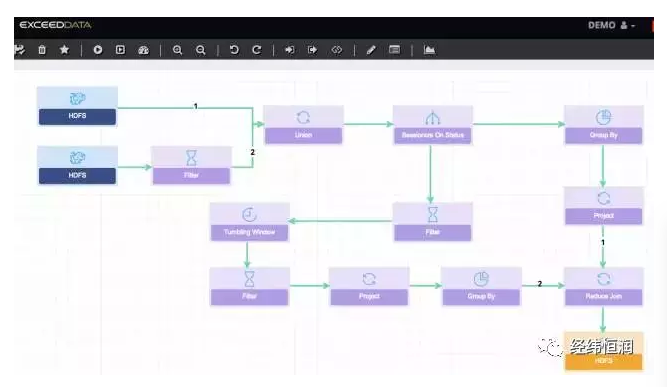Open the area chart icon in toolbar

tap(429, 50)
